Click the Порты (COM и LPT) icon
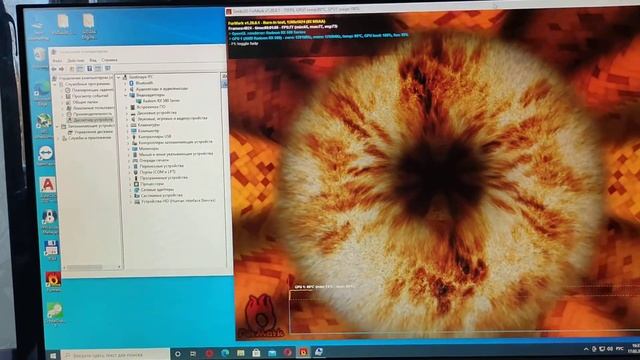 click(136, 172)
